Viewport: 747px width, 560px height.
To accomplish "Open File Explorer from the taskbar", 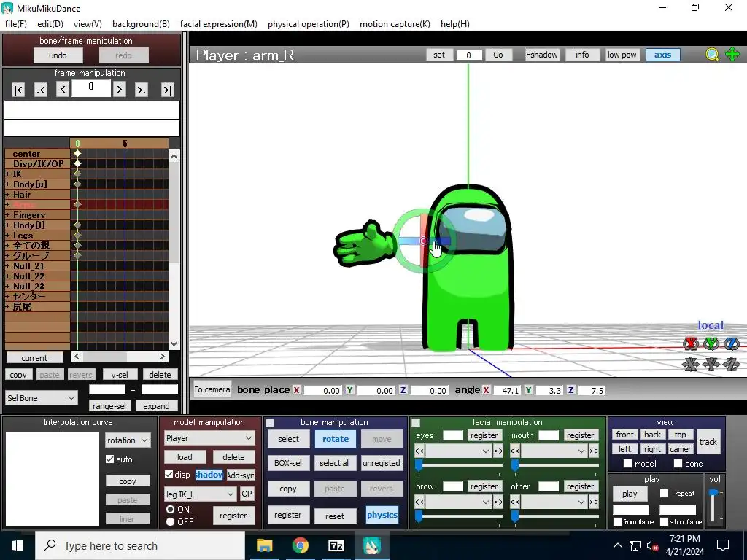I will pyautogui.click(x=264, y=545).
